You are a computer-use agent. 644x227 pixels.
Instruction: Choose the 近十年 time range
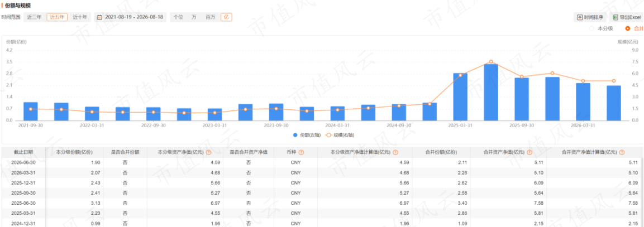pyautogui.click(x=80, y=17)
